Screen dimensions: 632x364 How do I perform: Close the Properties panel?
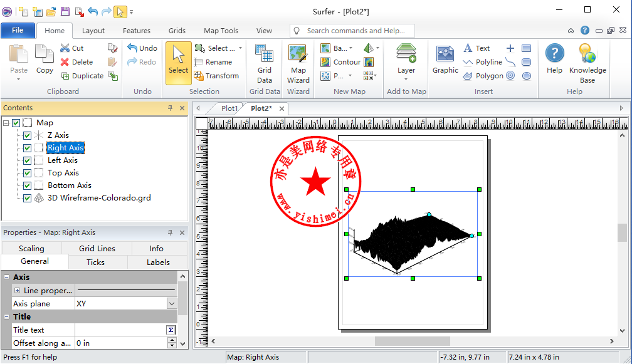[182, 232]
